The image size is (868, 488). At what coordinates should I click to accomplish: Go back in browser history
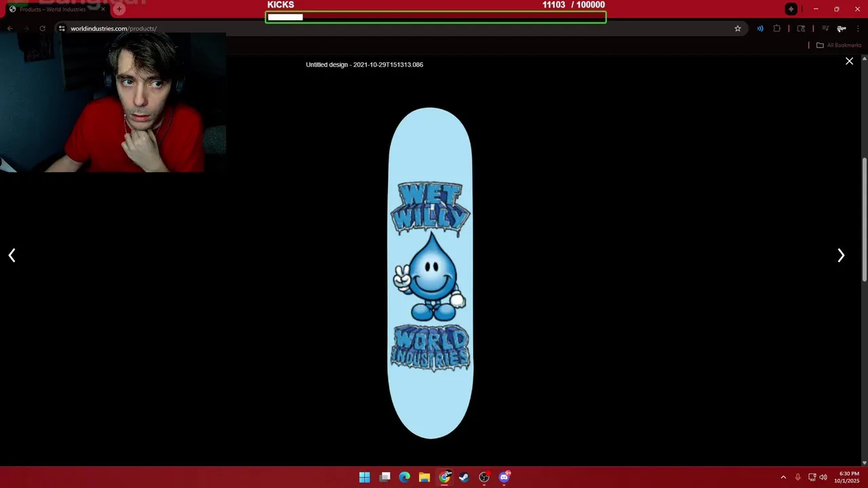(9, 28)
